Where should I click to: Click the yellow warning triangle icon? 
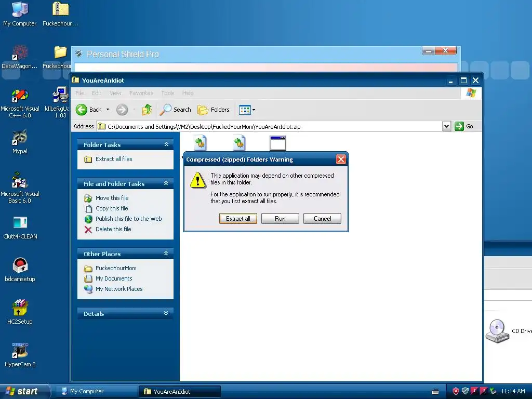coord(198,180)
